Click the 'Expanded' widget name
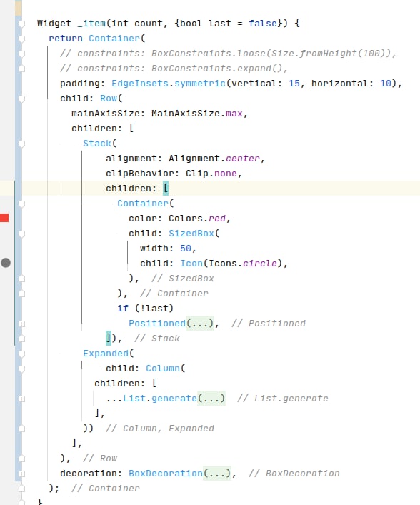420x505 pixels. tap(106, 354)
